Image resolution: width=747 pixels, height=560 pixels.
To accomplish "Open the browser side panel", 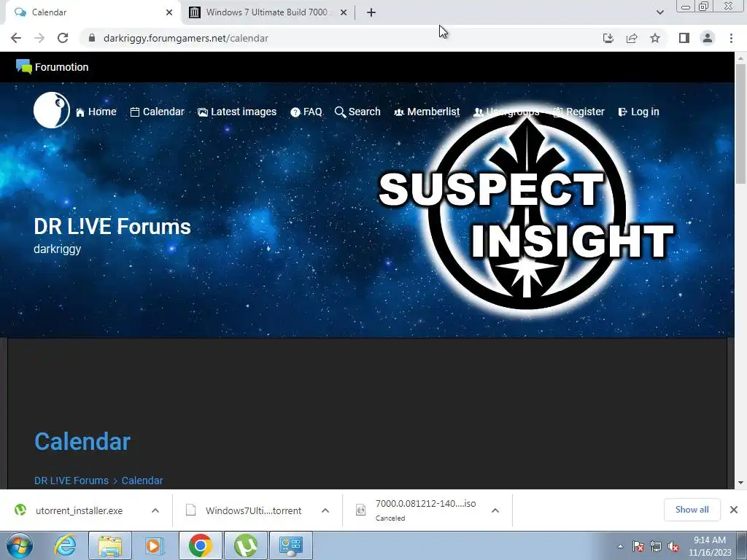I will point(684,38).
